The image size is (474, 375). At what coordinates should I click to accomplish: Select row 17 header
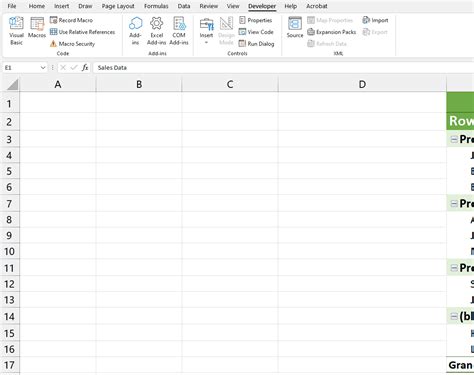pos(10,365)
